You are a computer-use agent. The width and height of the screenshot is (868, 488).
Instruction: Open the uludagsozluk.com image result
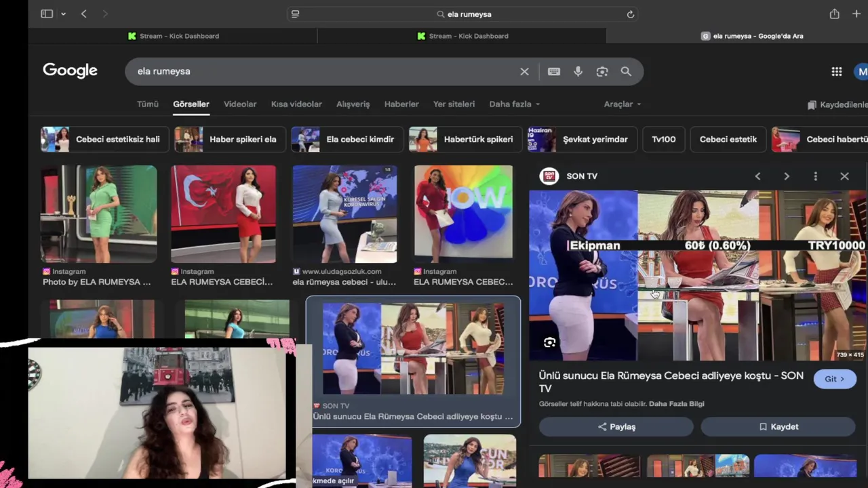[344, 213]
